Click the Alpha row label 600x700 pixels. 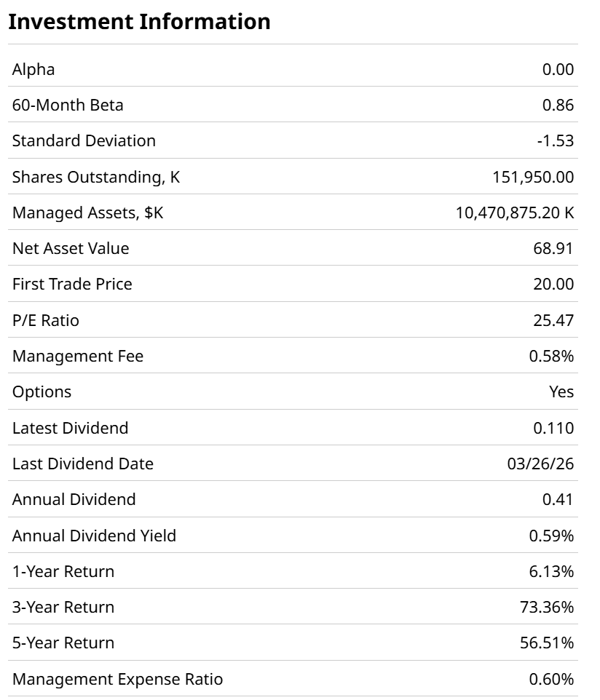click(33, 69)
